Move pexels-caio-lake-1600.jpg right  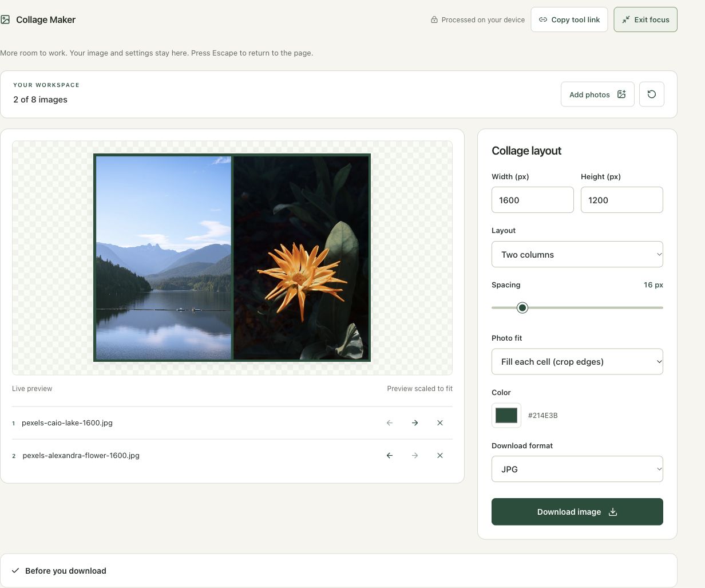[x=415, y=423]
